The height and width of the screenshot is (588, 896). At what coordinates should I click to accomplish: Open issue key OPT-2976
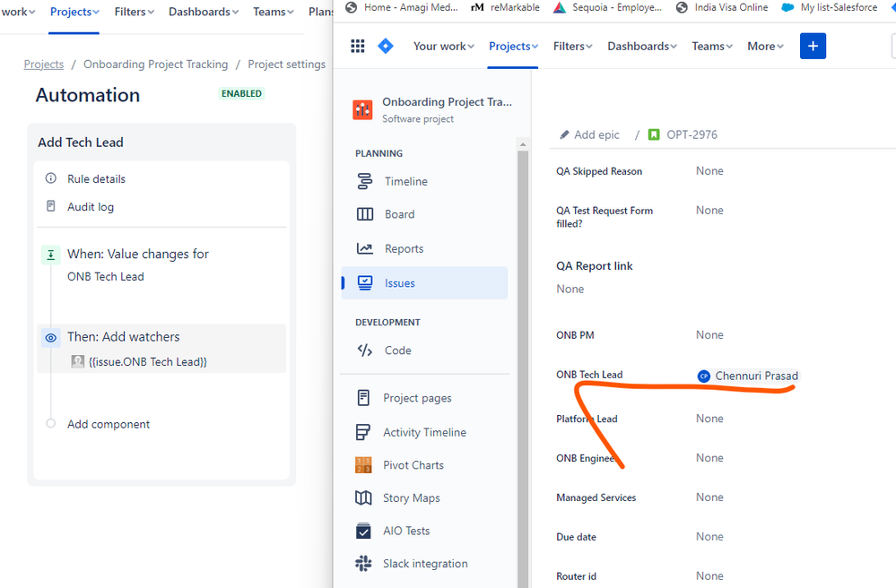tap(692, 134)
